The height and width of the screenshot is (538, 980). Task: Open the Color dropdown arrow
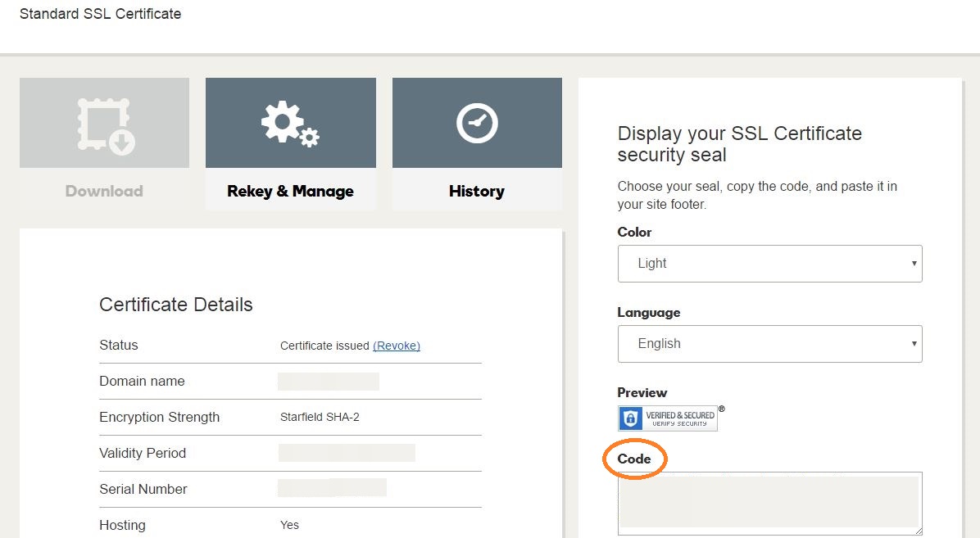coord(914,264)
